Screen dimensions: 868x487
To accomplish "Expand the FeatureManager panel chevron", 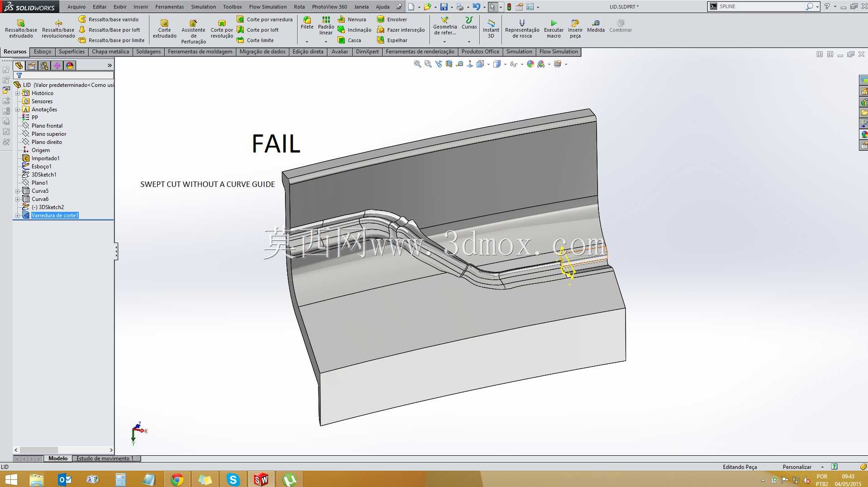I will click(x=110, y=66).
